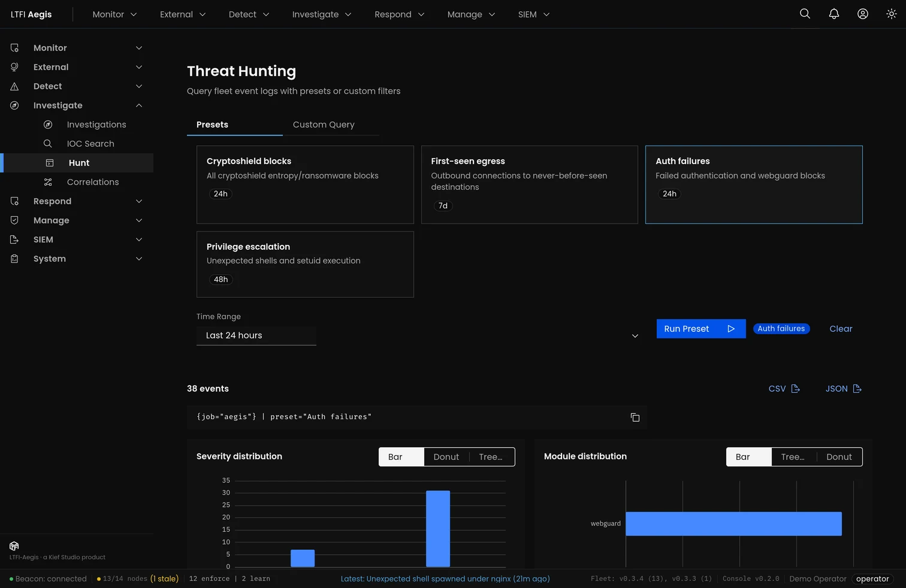
Task: Select the Presets tab
Action: (x=235, y=125)
